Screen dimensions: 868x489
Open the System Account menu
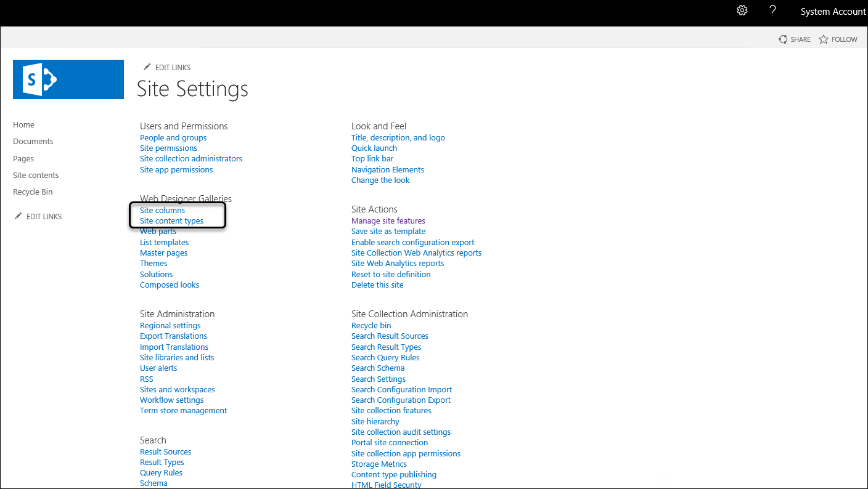[833, 12]
